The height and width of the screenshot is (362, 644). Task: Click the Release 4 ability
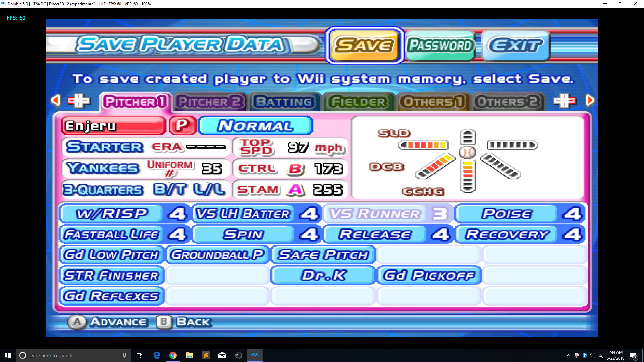pyautogui.click(x=388, y=234)
